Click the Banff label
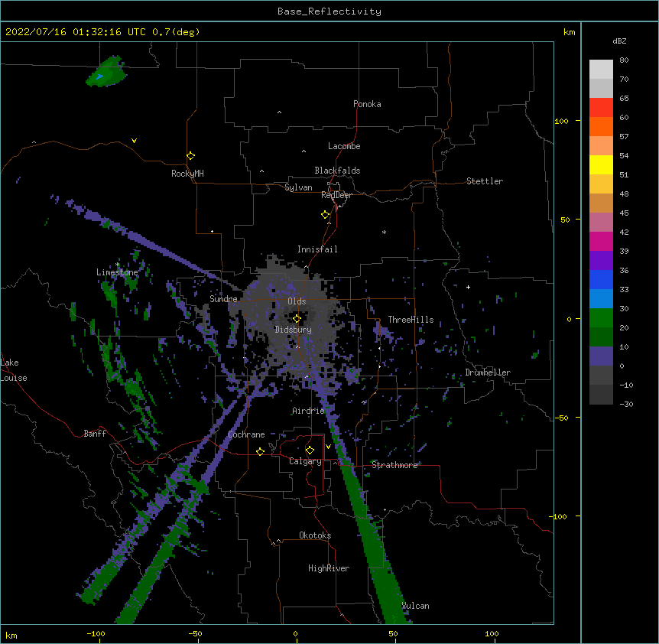 coord(95,434)
